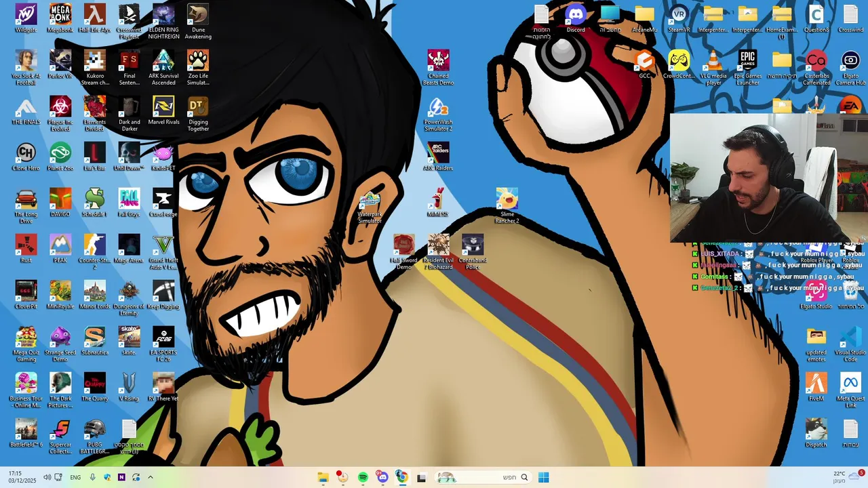Expand the hidden system tray icons
868x488 pixels.
tap(151, 477)
